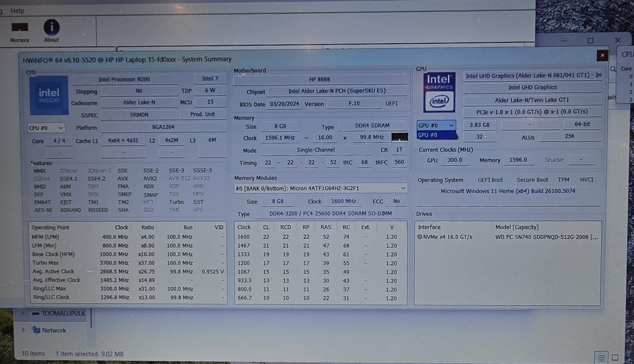Viewport: 634px width, 364px height.
Task: Click the About info icon
Action: click(51, 28)
